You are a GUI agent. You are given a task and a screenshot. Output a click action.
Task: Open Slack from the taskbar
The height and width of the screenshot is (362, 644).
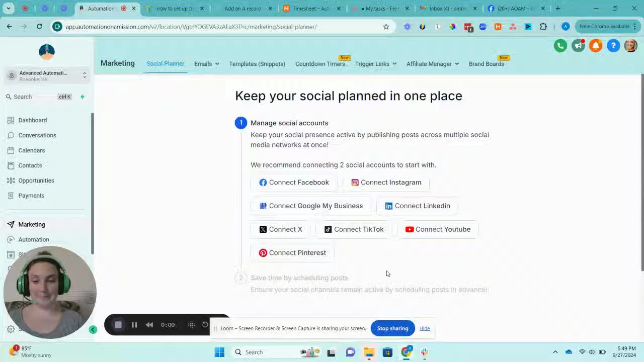click(425, 352)
